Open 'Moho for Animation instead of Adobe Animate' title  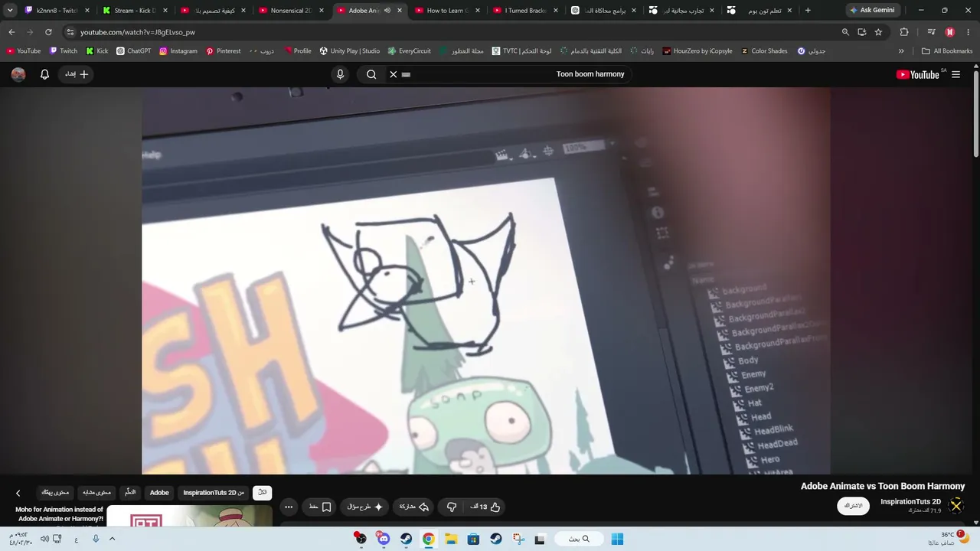pyautogui.click(x=59, y=514)
